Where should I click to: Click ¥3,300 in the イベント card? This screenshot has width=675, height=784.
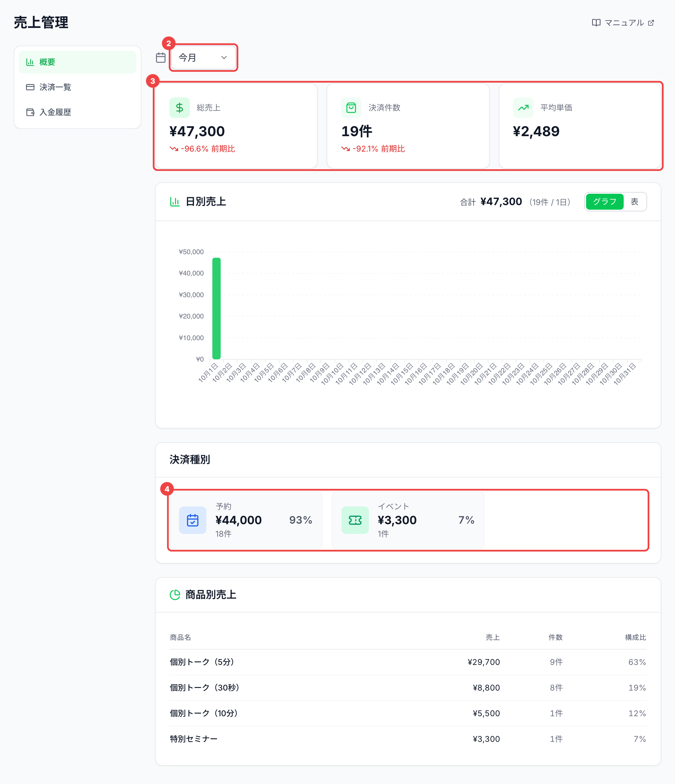pos(397,520)
